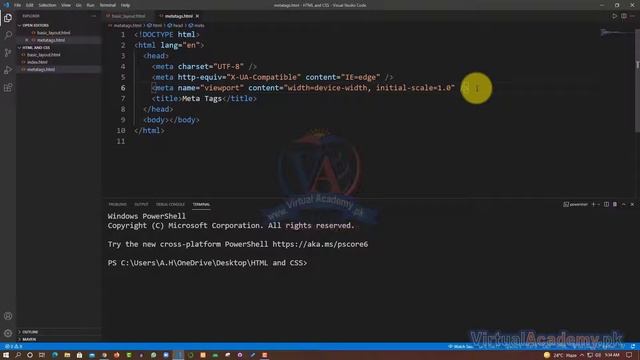The width and height of the screenshot is (640, 360).
Task: Click the html breadcrumb item
Action: [155, 25]
